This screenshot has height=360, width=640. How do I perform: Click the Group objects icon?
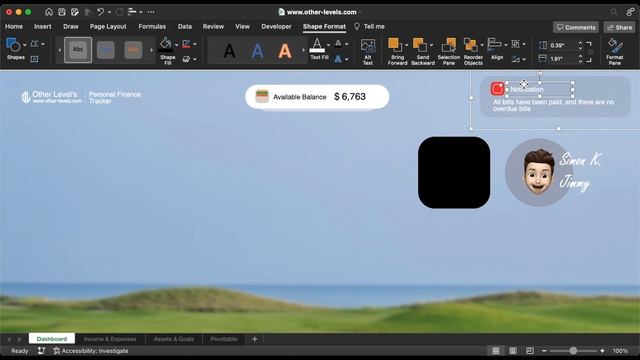[x=516, y=44]
